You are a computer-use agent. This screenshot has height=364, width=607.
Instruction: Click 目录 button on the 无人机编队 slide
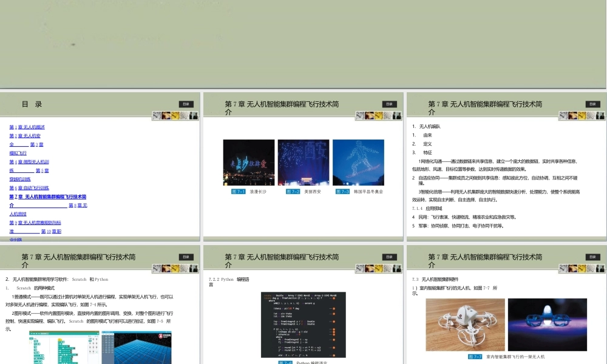click(x=592, y=104)
